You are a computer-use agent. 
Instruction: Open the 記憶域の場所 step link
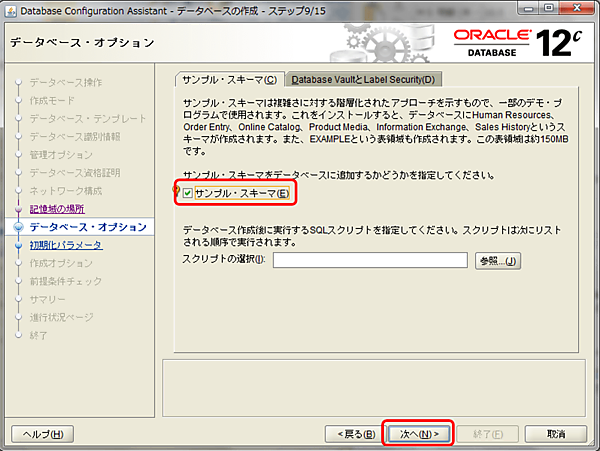pyautogui.click(x=57, y=209)
